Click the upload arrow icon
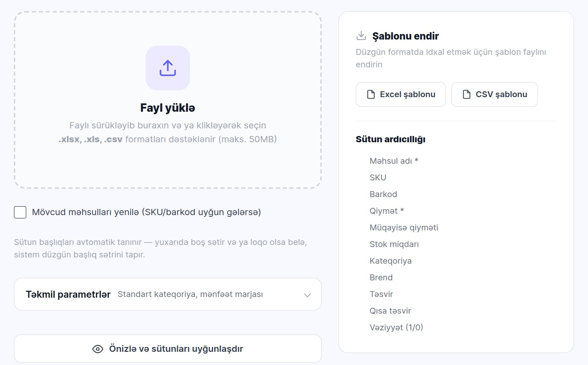The width and height of the screenshot is (588, 365). click(x=168, y=68)
